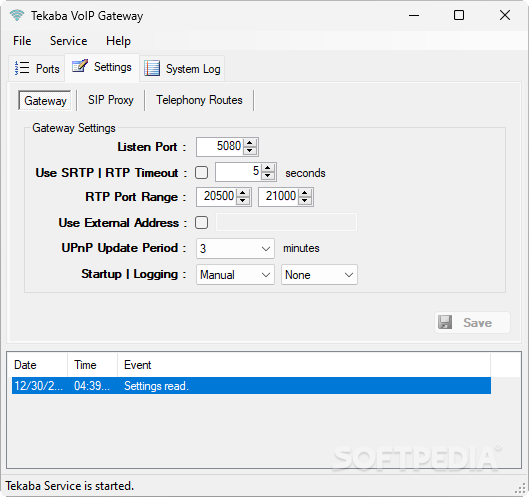Click the 12/30/2... date cell
The width and height of the screenshot is (529, 497).
[39, 386]
